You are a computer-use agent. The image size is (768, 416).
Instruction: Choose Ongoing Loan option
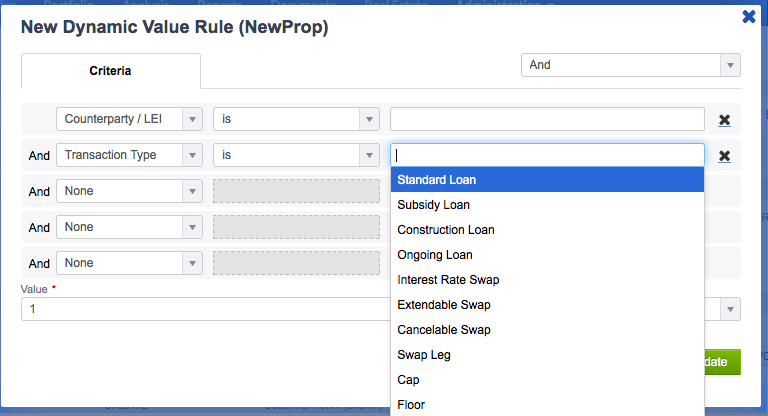pyautogui.click(x=547, y=255)
